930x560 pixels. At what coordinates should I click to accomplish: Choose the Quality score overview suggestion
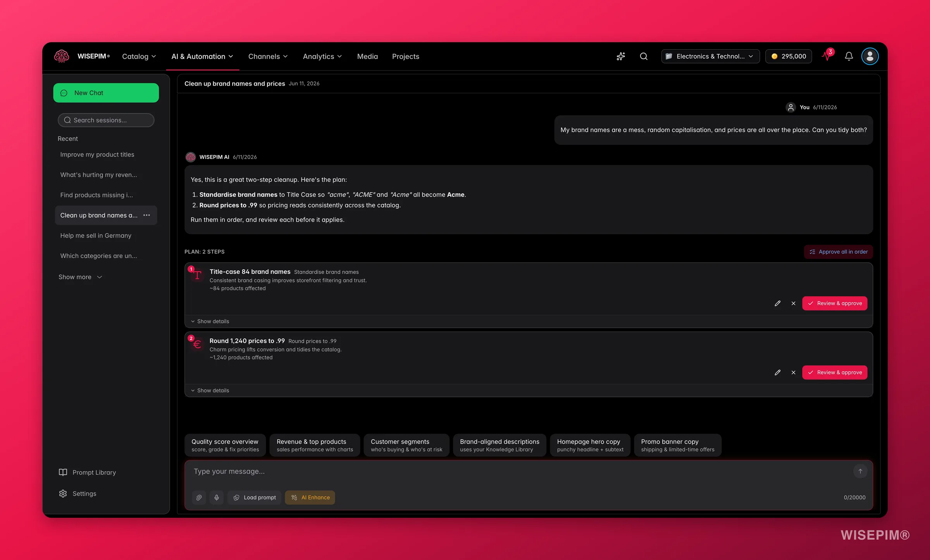click(225, 445)
